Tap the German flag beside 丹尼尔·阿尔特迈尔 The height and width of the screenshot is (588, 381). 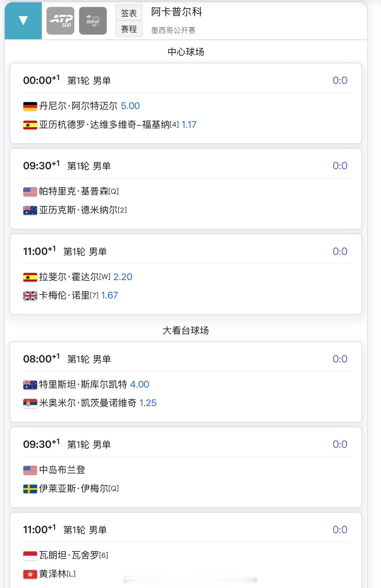pos(30,106)
